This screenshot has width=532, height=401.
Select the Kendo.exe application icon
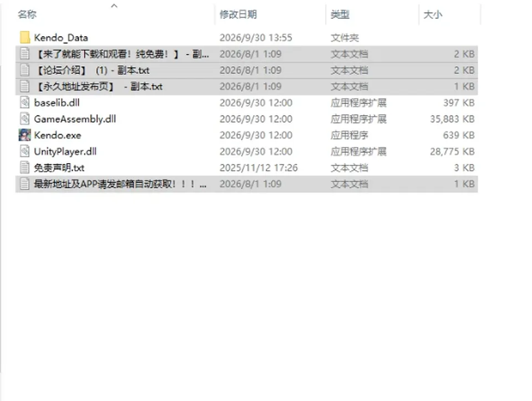click(x=25, y=135)
